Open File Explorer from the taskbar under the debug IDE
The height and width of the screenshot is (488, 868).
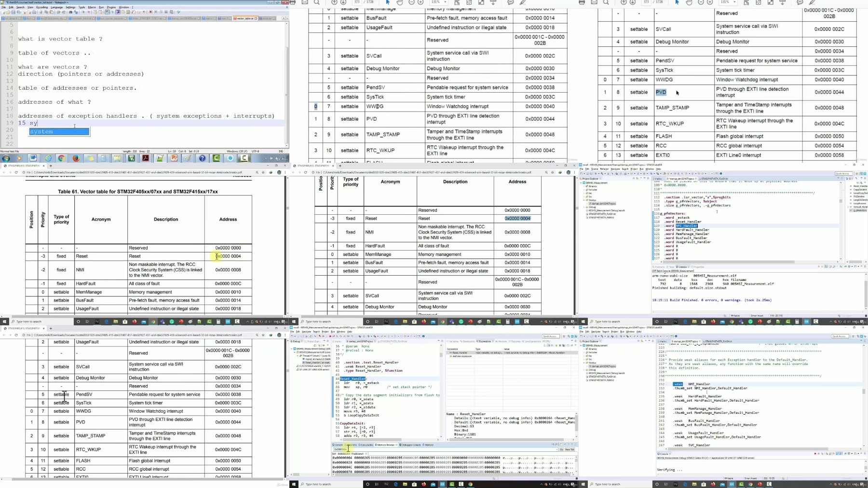point(405,484)
